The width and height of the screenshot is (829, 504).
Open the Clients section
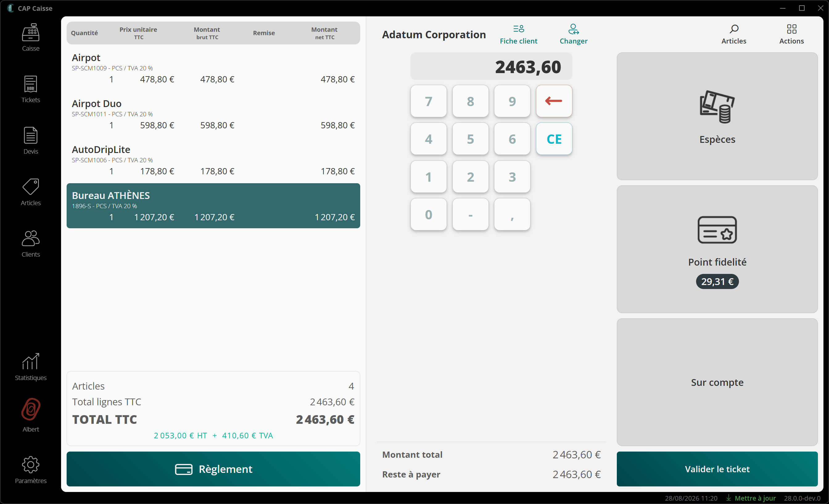(31, 243)
